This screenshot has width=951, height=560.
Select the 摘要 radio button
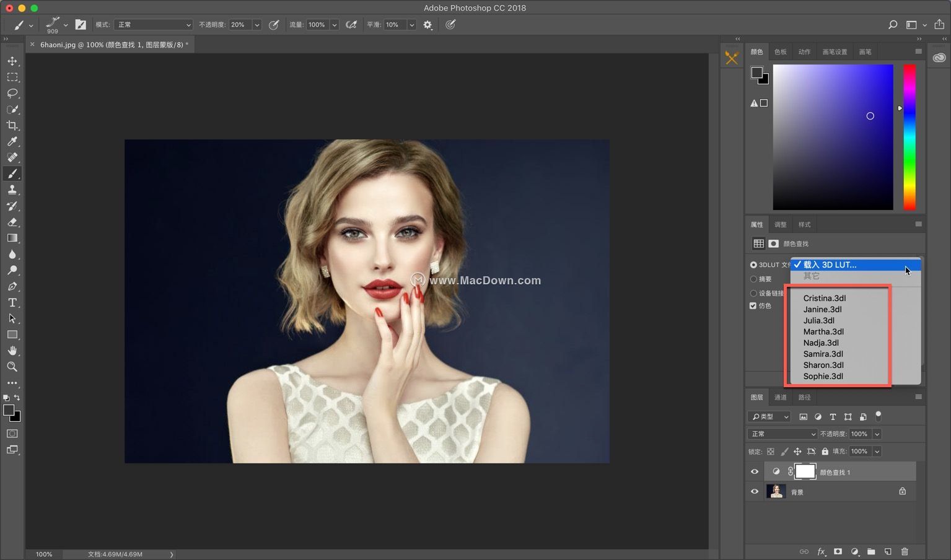pyautogui.click(x=753, y=279)
